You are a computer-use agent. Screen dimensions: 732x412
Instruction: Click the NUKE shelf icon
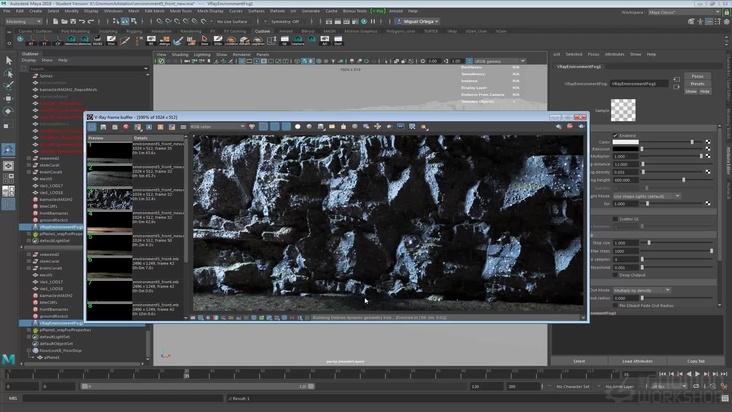pos(97,41)
